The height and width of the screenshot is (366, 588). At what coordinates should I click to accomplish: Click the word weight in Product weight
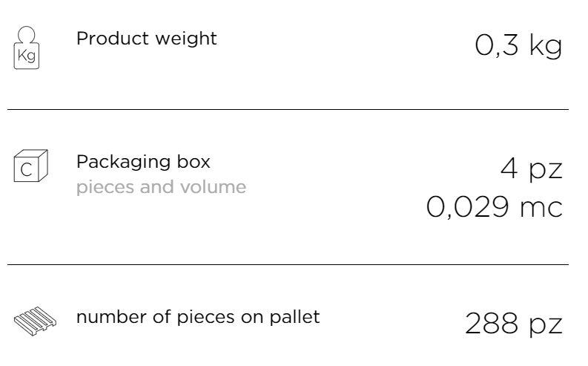[x=186, y=39]
